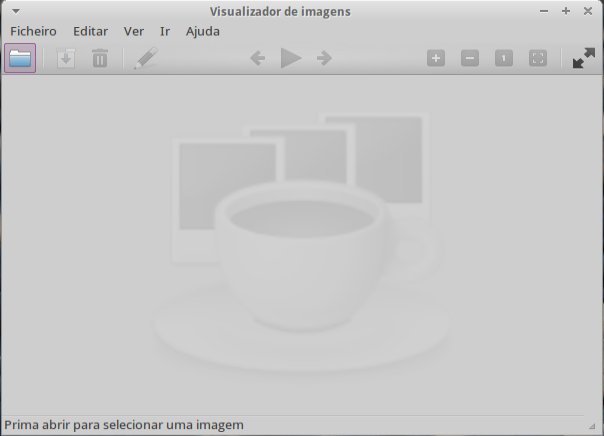
Task: Go to next image arrow
Action: click(x=324, y=58)
